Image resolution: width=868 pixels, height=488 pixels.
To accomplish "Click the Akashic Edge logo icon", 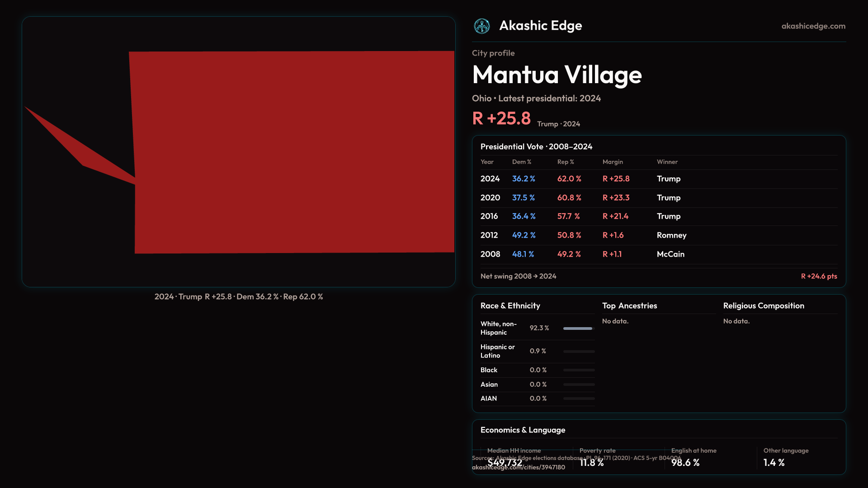I will click(x=481, y=26).
